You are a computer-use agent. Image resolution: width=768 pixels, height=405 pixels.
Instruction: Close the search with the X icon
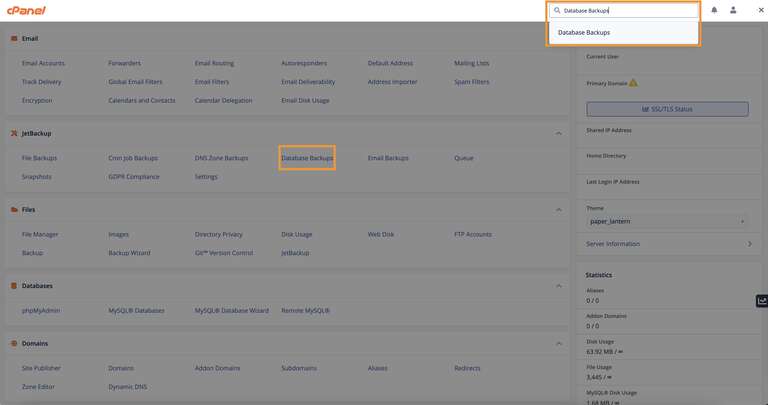pos(761,10)
